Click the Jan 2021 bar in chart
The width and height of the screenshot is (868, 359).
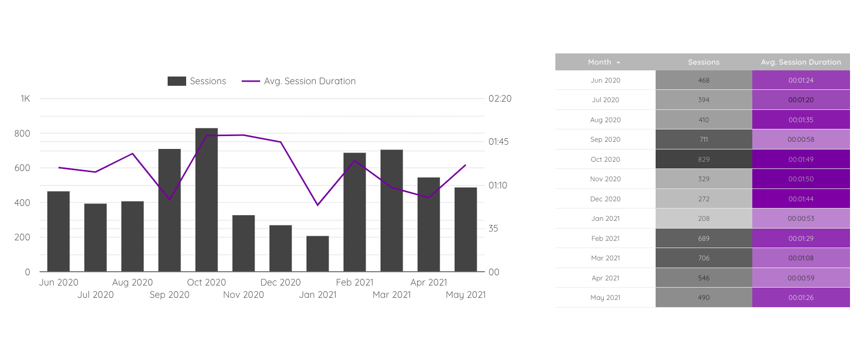pos(317,254)
